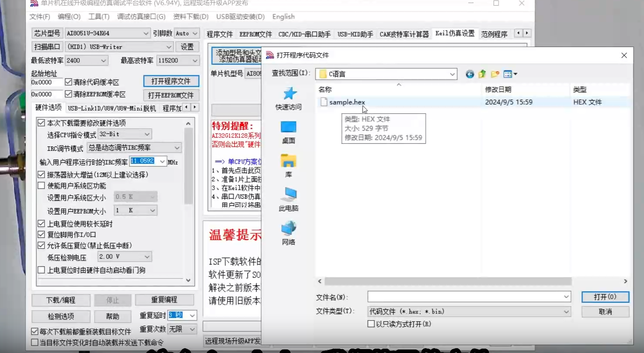644x353 pixels.
Task: Toggle 清除代码缓冲区 checkbox
Action: (x=68, y=82)
